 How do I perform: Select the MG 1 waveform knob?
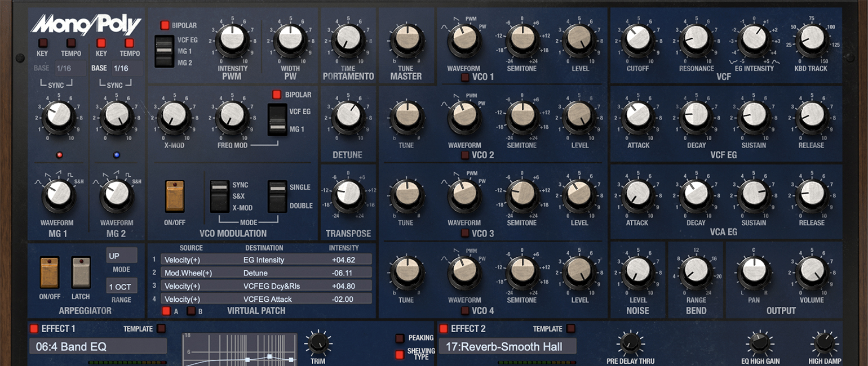[58, 196]
